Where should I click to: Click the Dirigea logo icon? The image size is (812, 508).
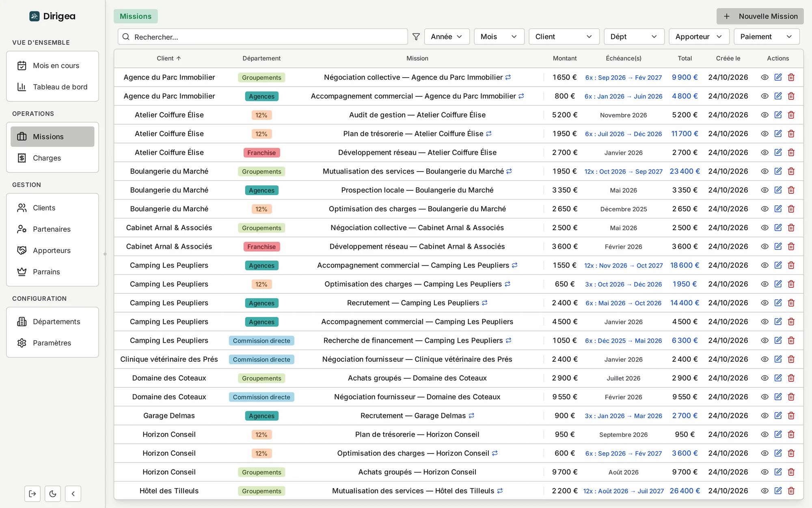[35, 16]
